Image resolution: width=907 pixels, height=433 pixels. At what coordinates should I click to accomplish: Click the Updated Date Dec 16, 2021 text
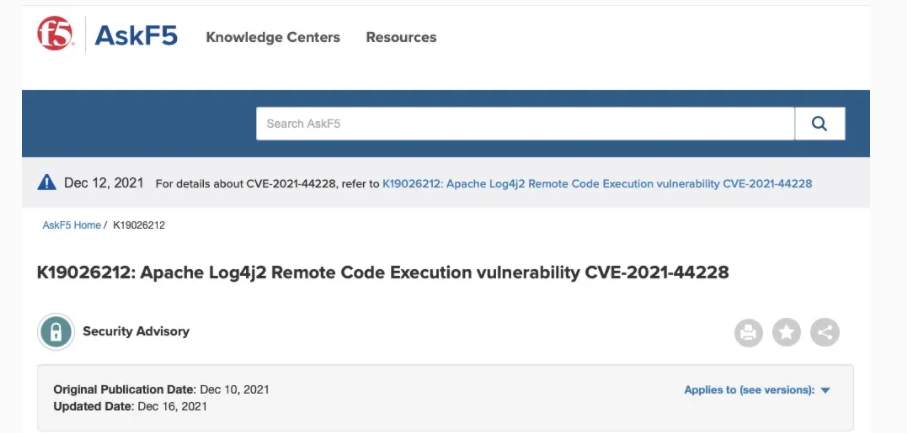132,406
